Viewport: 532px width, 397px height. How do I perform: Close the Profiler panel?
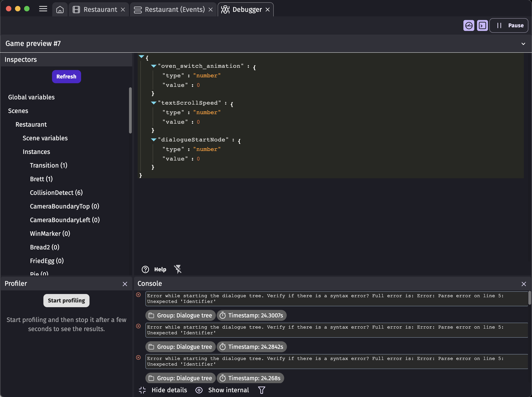pos(125,284)
